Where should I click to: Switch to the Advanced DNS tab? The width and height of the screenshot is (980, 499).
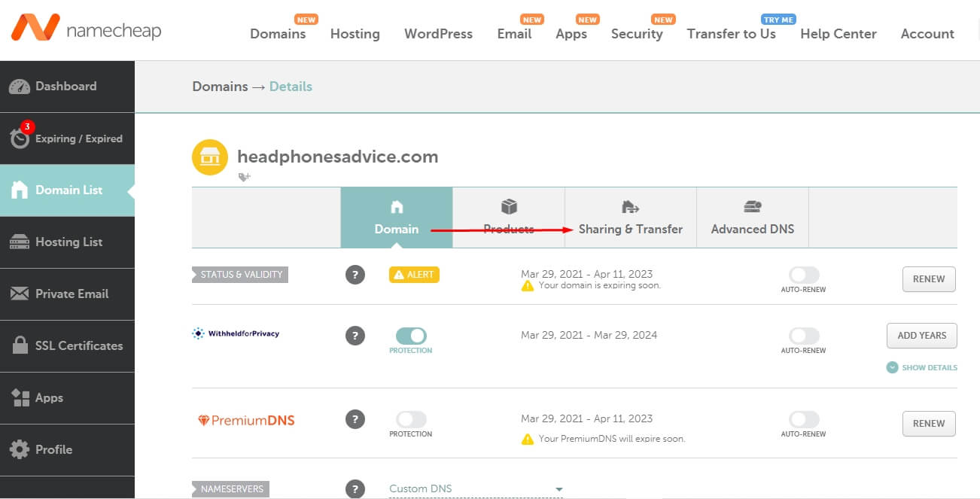pos(752,218)
